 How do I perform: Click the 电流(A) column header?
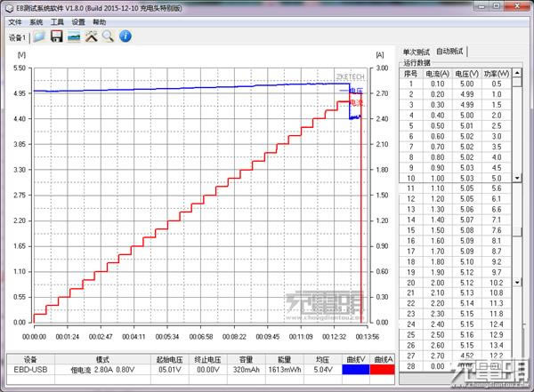click(437, 73)
